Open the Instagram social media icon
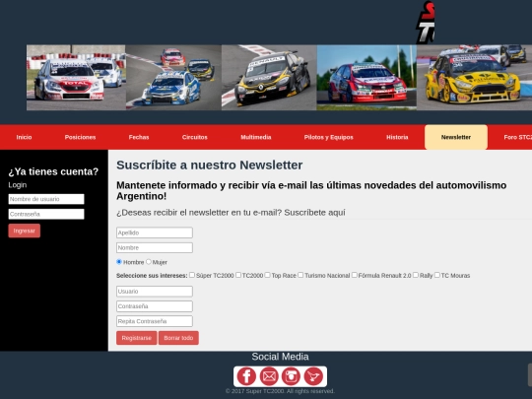The image size is (532, 399). [291, 376]
